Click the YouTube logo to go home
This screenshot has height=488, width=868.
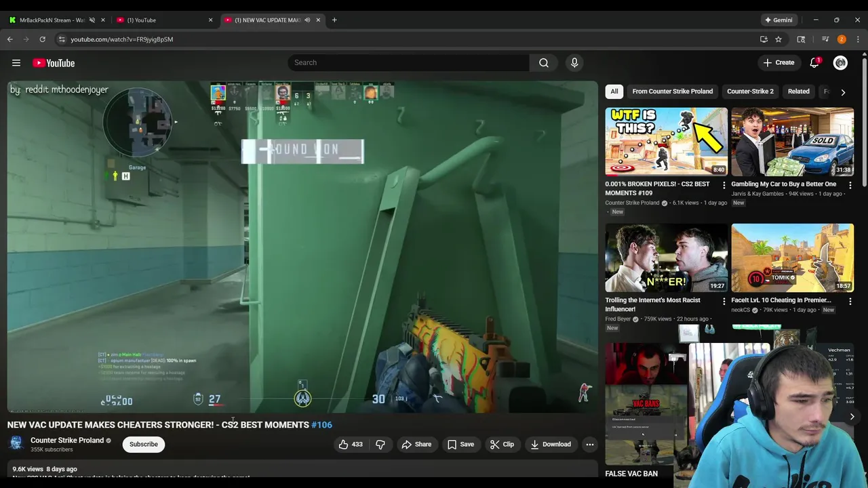coord(54,63)
